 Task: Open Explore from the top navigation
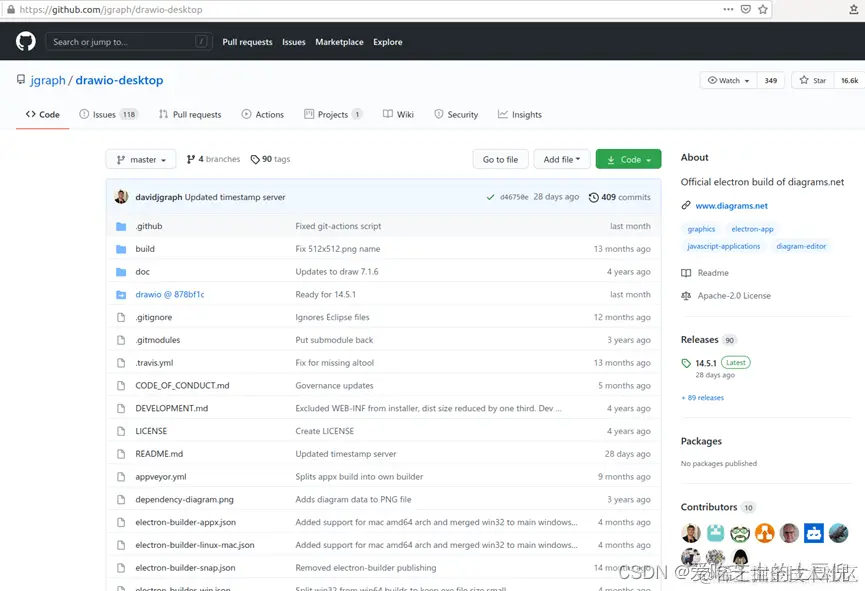387,42
